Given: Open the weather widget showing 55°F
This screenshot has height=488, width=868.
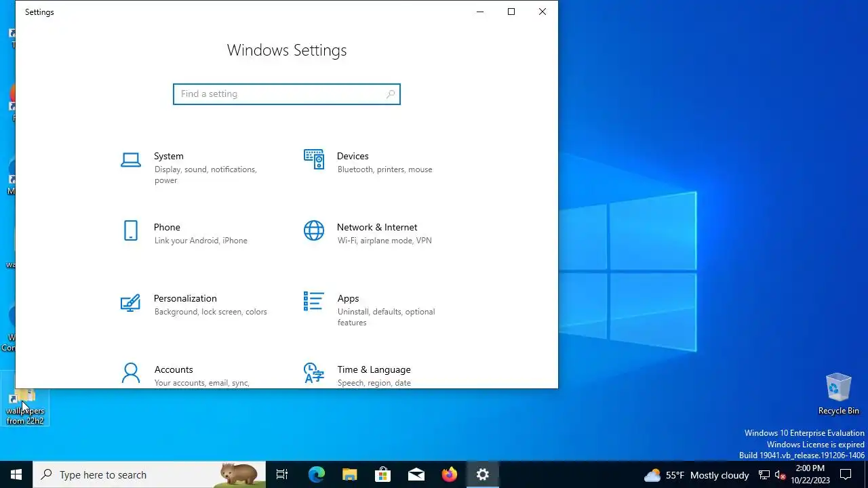Looking at the screenshot, I should pyautogui.click(x=696, y=475).
